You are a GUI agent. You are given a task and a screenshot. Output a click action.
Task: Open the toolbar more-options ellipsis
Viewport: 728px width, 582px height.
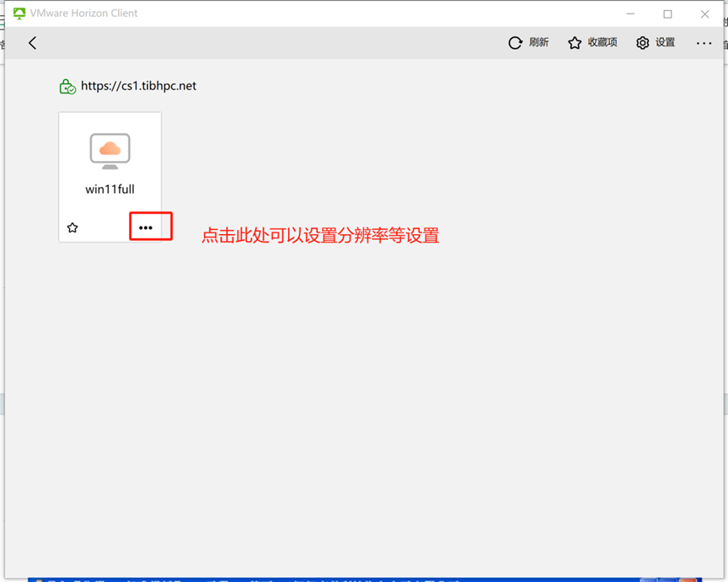tap(704, 43)
